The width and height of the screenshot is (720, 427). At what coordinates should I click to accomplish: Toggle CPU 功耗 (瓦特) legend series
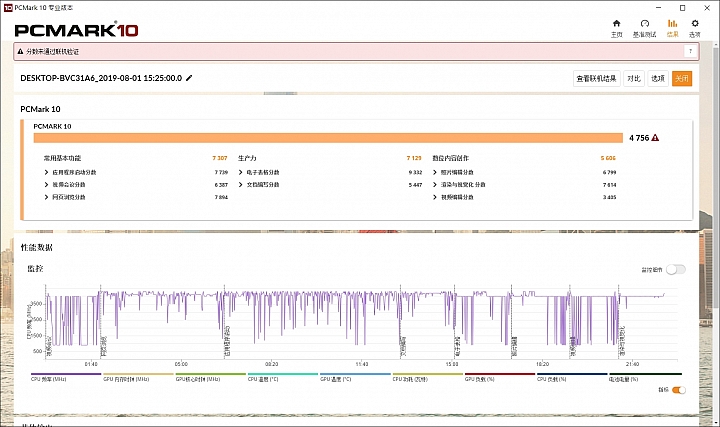click(x=428, y=377)
